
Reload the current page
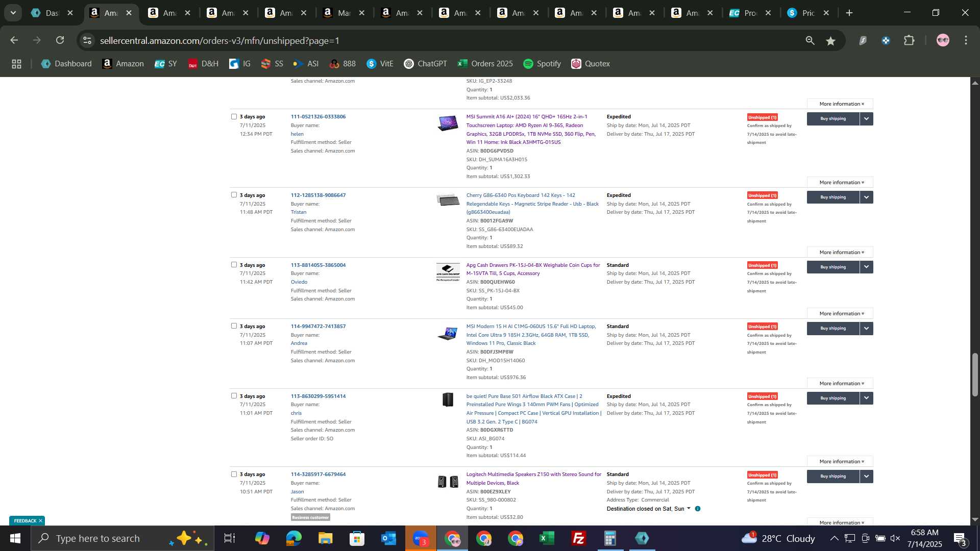pos(60,40)
